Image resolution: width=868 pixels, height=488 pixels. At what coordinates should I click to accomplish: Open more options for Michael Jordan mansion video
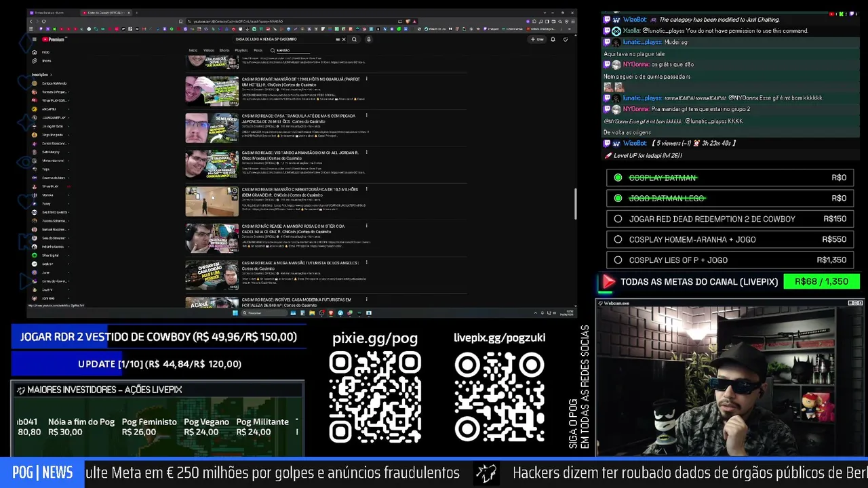tap(366, 152)
